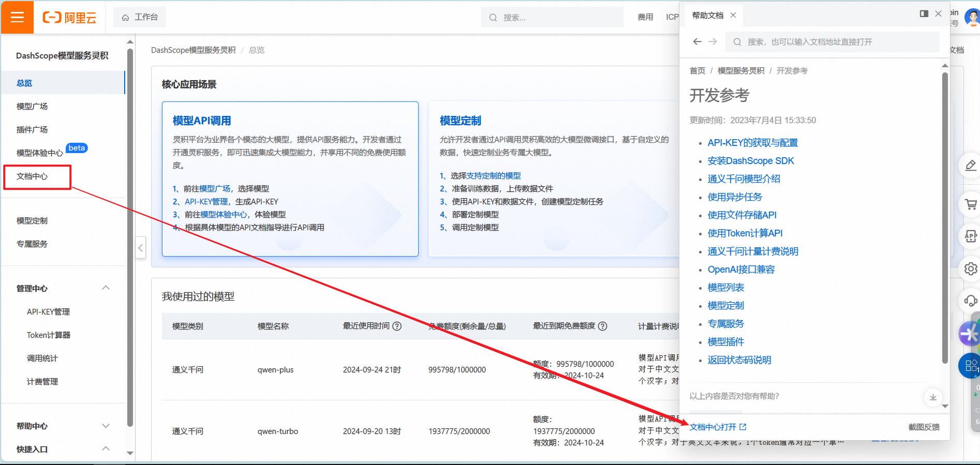
Task: Expand the 帮助中心 section chevron
Action: pyautogui.click(x=106, y=426)
